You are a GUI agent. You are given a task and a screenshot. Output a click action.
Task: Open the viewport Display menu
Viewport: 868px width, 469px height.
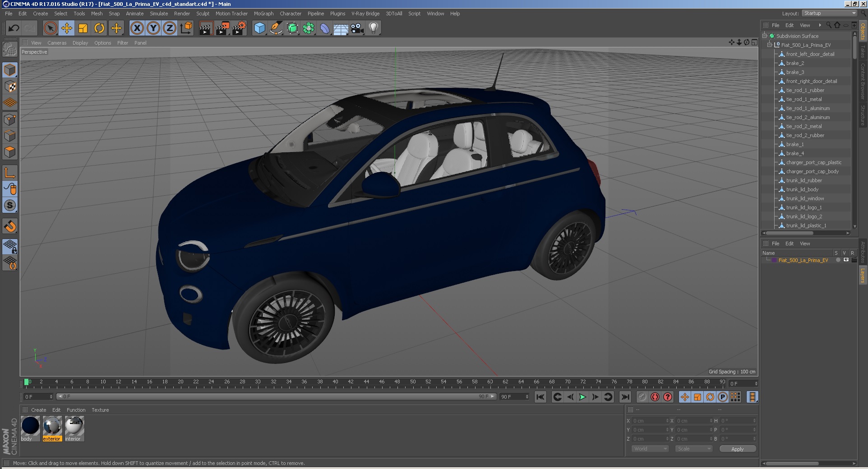[80, 43]
